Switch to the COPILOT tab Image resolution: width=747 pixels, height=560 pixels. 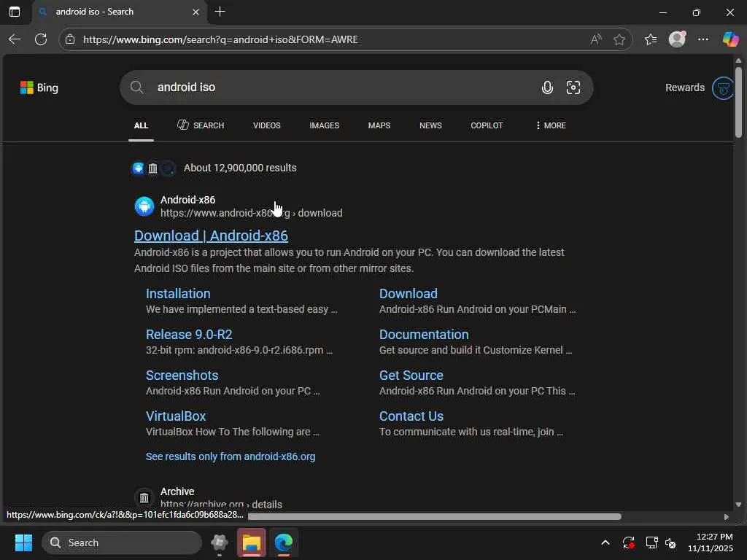point(487,125)
